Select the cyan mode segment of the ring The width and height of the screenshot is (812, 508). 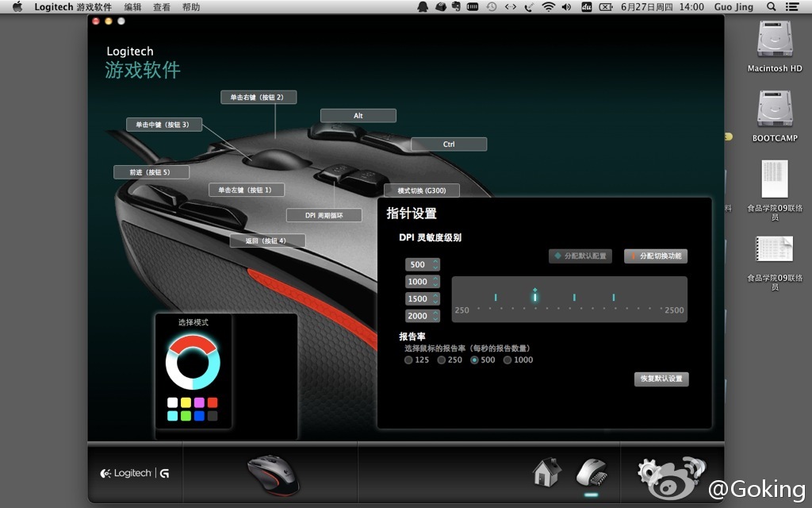tap(211, 371)
